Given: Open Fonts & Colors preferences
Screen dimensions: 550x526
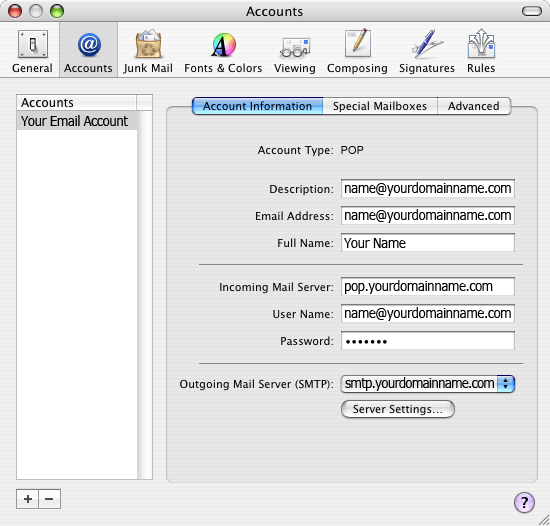Looking at the screenshot, I should [223, 52].
